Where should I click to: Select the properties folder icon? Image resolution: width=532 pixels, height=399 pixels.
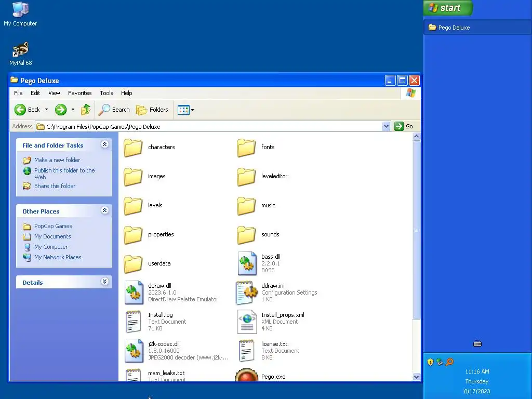pos(133,235)
